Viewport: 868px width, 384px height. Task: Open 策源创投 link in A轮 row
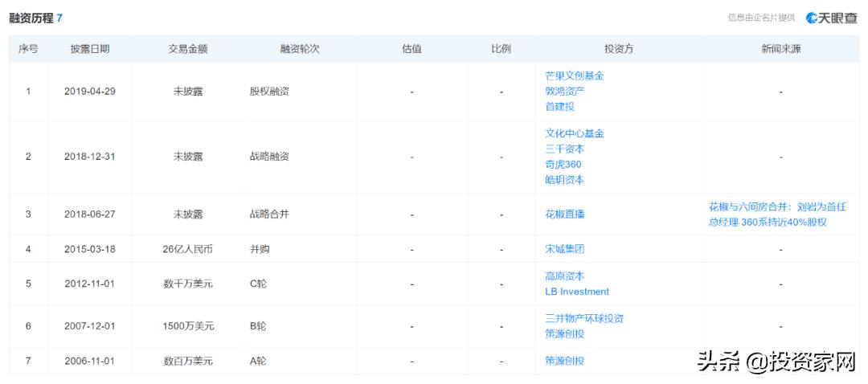(565, 361)
